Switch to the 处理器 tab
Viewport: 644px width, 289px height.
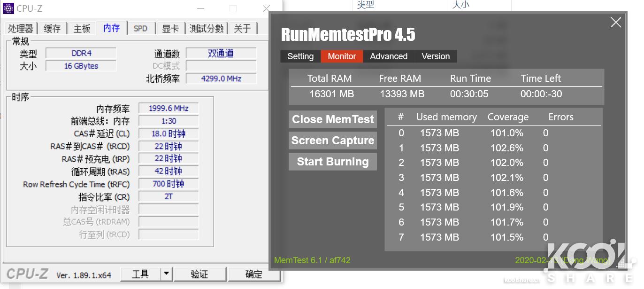pos(21,28)
